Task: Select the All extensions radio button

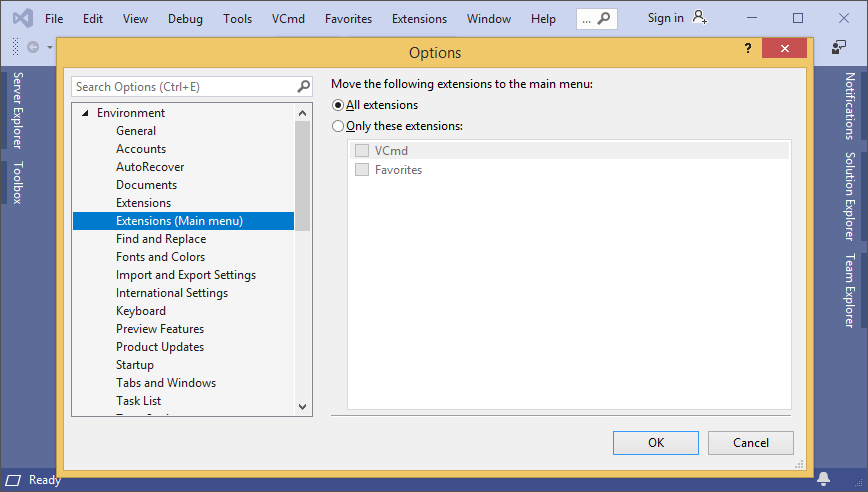Action: tap(338, 105)
